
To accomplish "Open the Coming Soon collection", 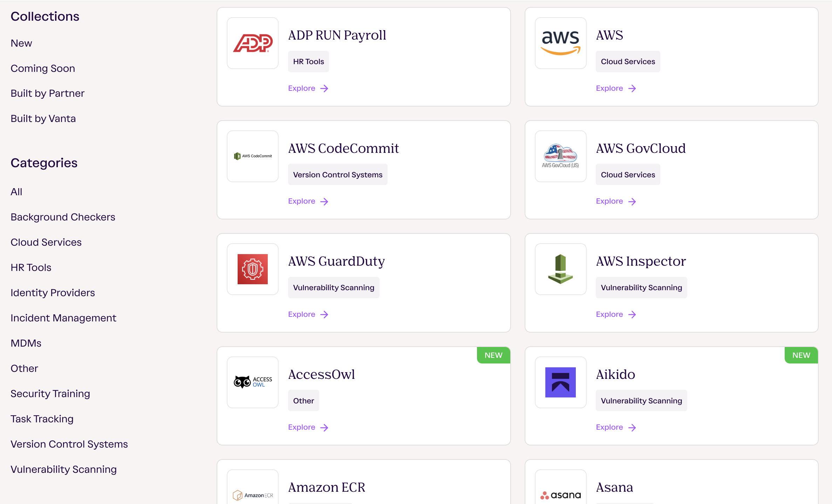I will point(43,68).
